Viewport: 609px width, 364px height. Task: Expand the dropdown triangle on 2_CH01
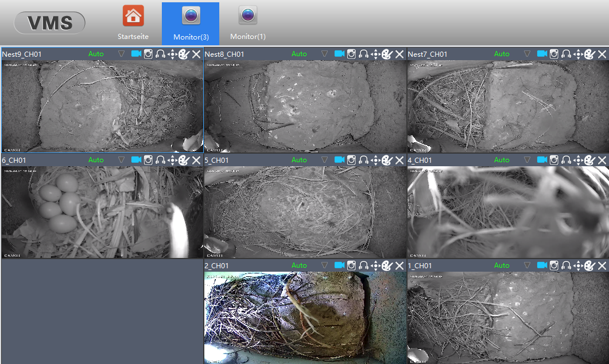click(324, 265)
